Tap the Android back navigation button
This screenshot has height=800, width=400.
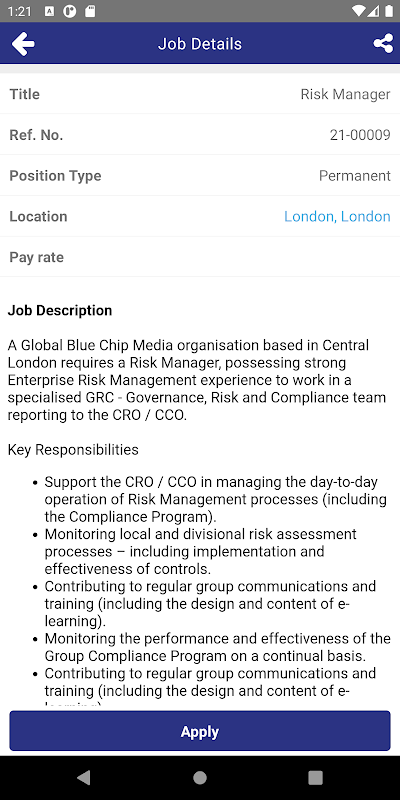click(x=83, y=777)
